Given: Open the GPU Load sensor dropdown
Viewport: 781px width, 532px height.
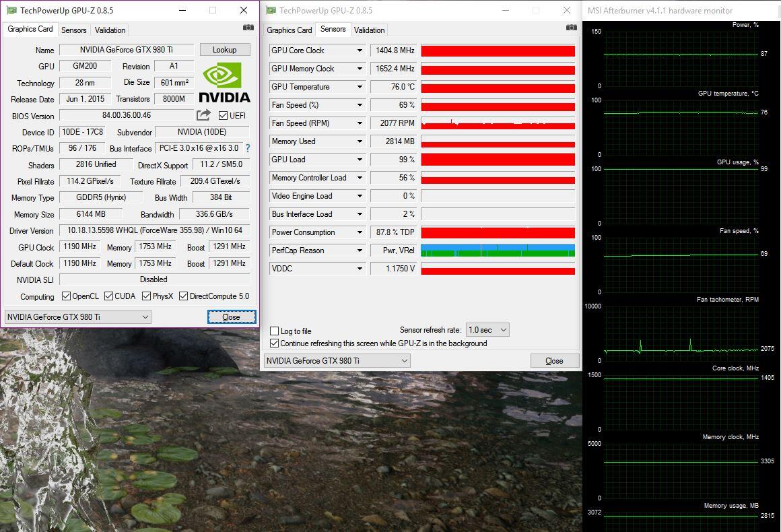Looking at the screenshot, I should 360,160.
